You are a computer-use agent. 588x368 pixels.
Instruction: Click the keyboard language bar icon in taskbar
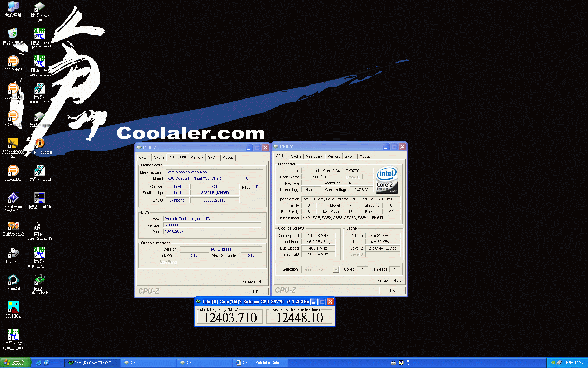[393, 363]
